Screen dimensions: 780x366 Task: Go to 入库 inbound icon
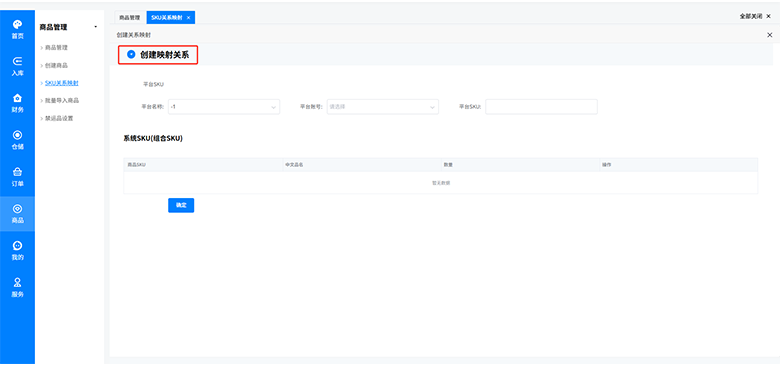[x=17, y=61]
